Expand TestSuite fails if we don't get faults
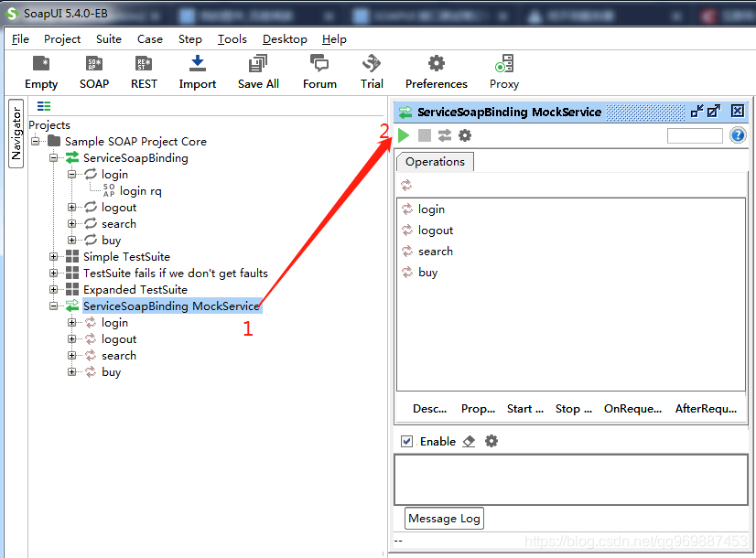756x558 pixels. (x=53, y=273)
